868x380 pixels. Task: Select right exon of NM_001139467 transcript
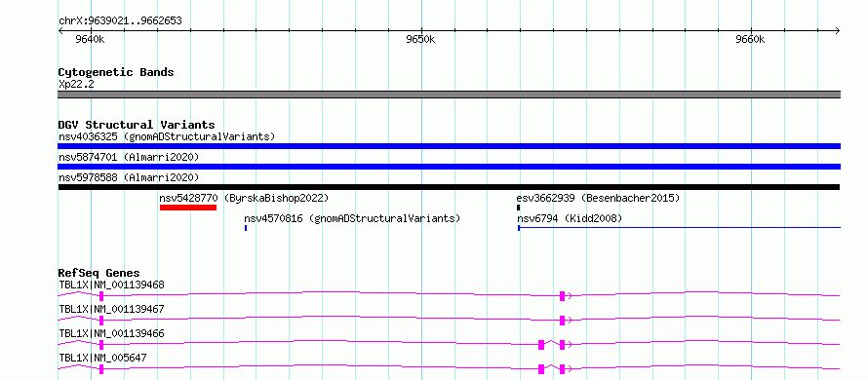562,321
